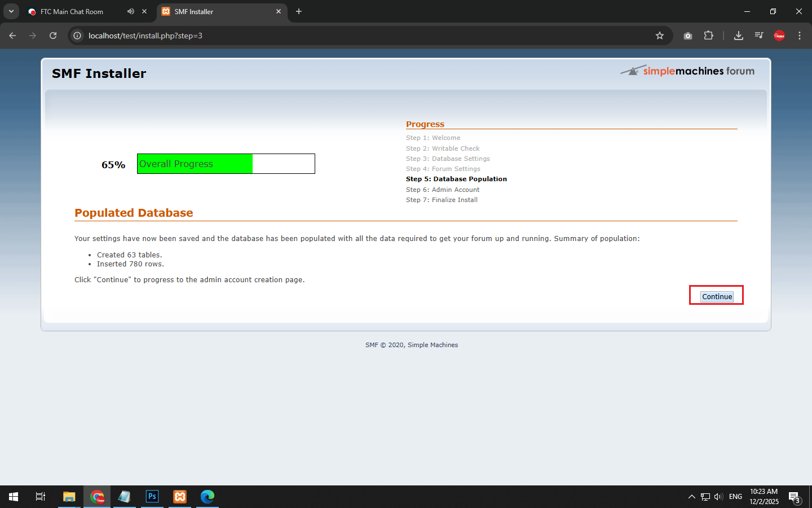Mute the FTC Main Chat Room tab
This screenshot has width=812, height=508.
pos(131,11)
